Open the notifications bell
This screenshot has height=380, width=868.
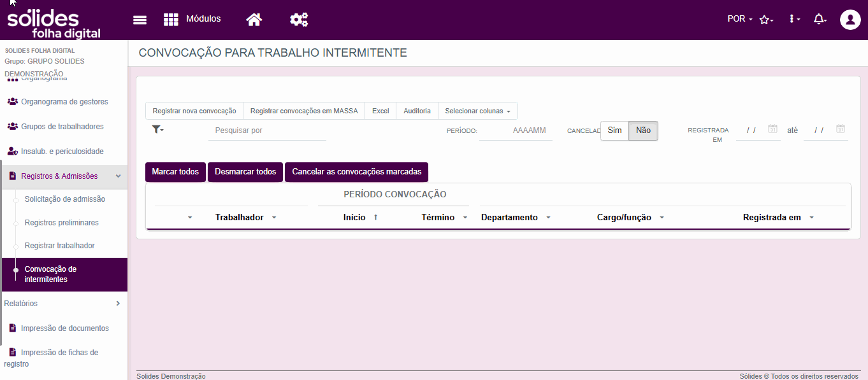pyautogui.click(x=820, y=19)
